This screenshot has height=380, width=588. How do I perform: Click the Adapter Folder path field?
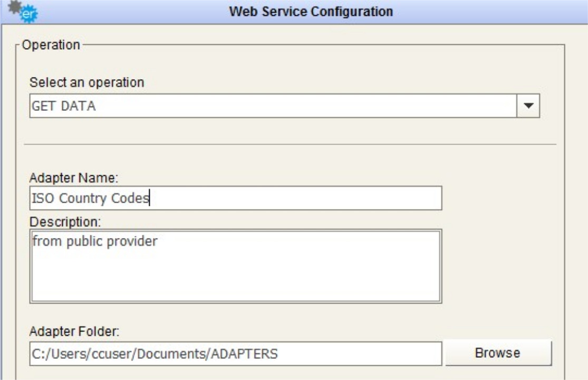[x=235, y=354]
